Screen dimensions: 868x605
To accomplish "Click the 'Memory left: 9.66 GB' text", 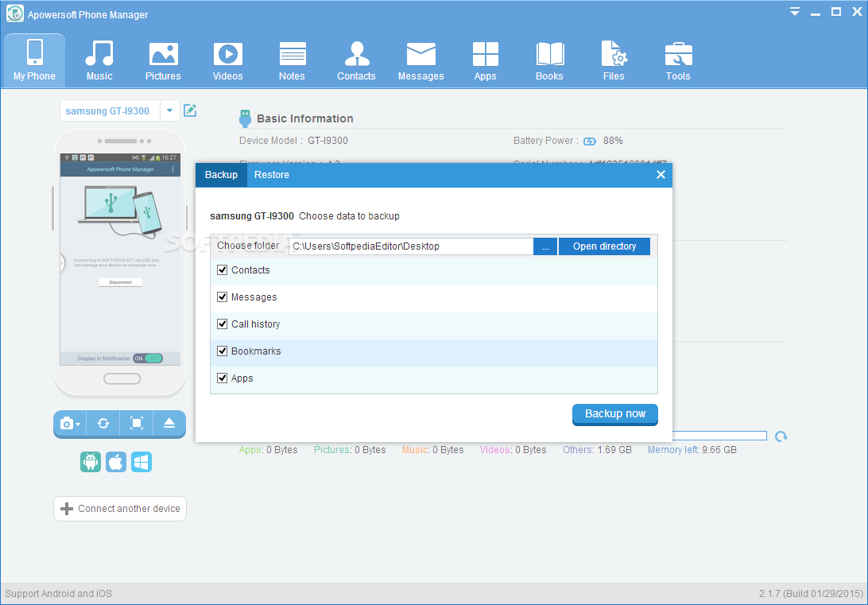I will point(692,450).
